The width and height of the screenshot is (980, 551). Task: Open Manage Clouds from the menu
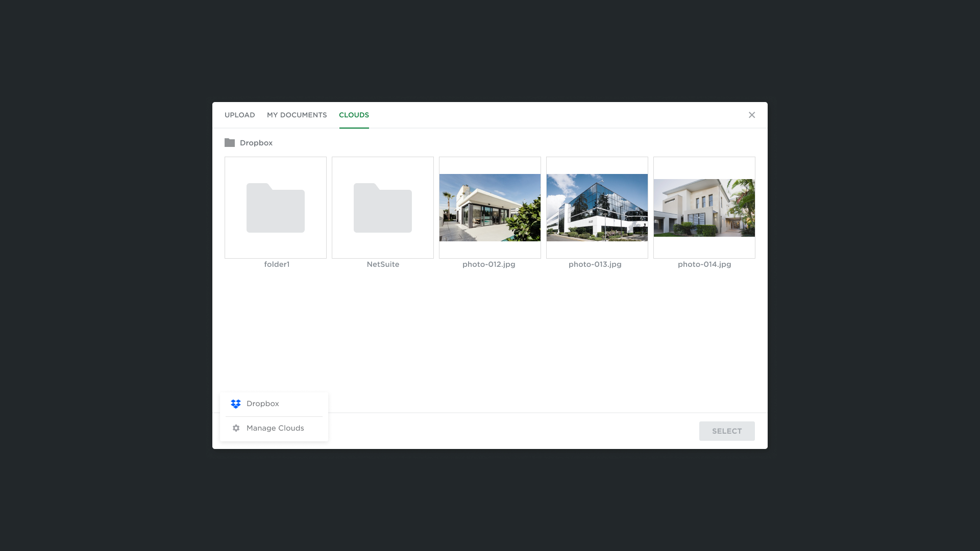click(274, 429)
